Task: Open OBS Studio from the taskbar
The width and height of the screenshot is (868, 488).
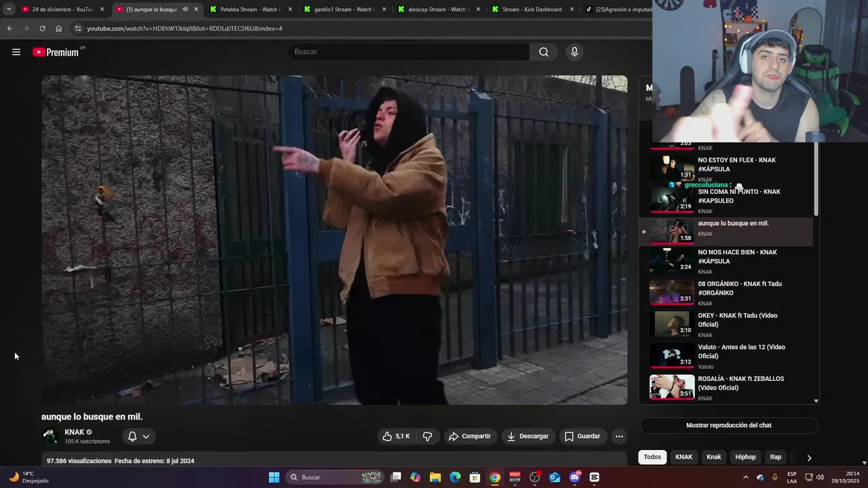Action: click(x=535, y=477)
